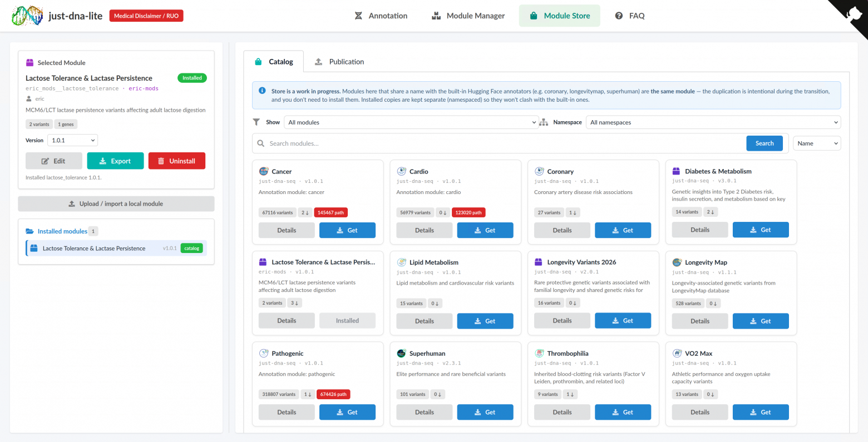Click the author person icon beside eric

[x=29, y=99]
